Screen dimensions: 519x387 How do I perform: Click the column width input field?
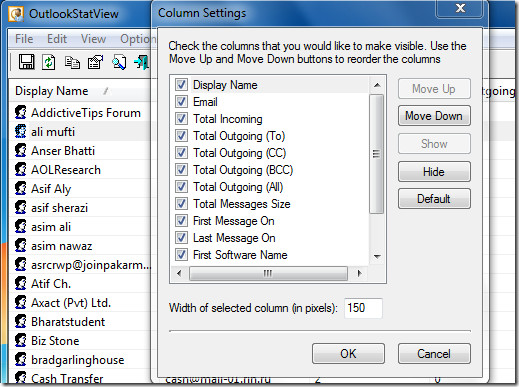pos(363,308)
